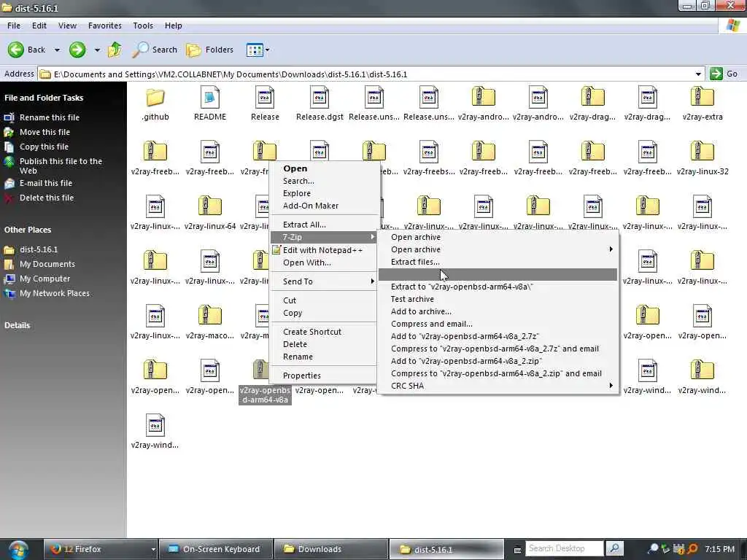Click the green Back arrow icon
Viewport: 747px width, 560px height.
16,50
